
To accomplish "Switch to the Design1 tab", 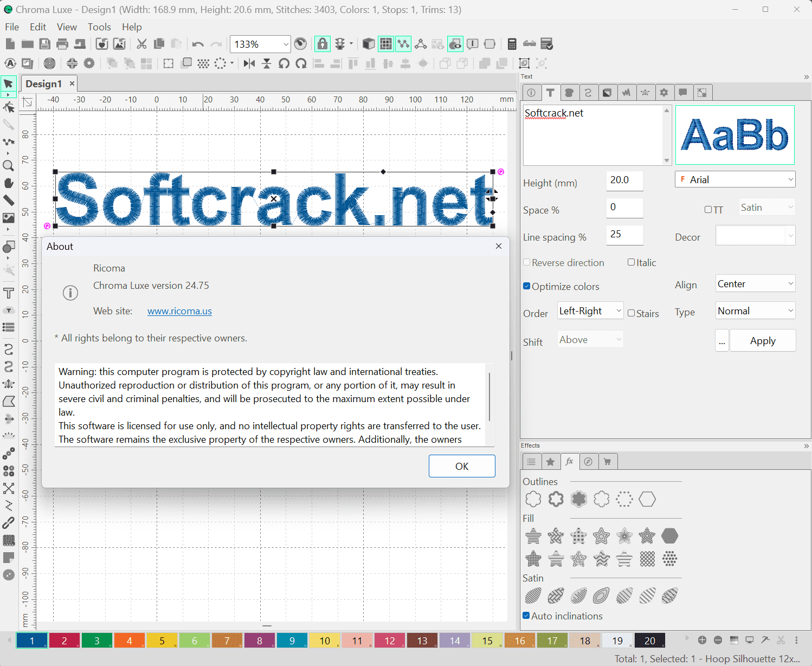I will 44,84.
